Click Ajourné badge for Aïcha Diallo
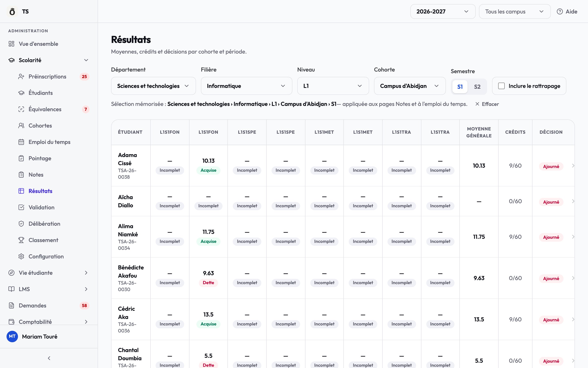 pyautogui.click(x=551, y=202)
